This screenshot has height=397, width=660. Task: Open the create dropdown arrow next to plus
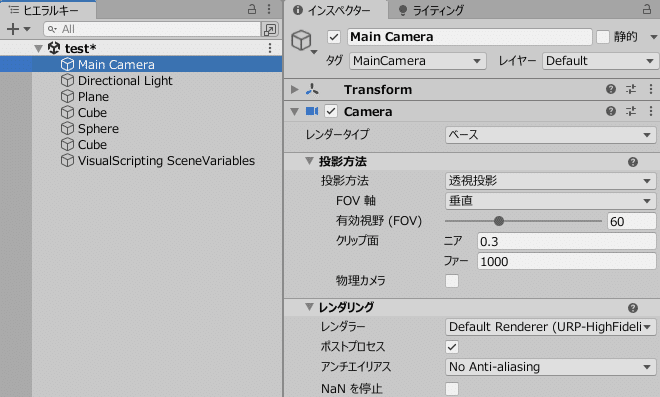pos(27,29)
